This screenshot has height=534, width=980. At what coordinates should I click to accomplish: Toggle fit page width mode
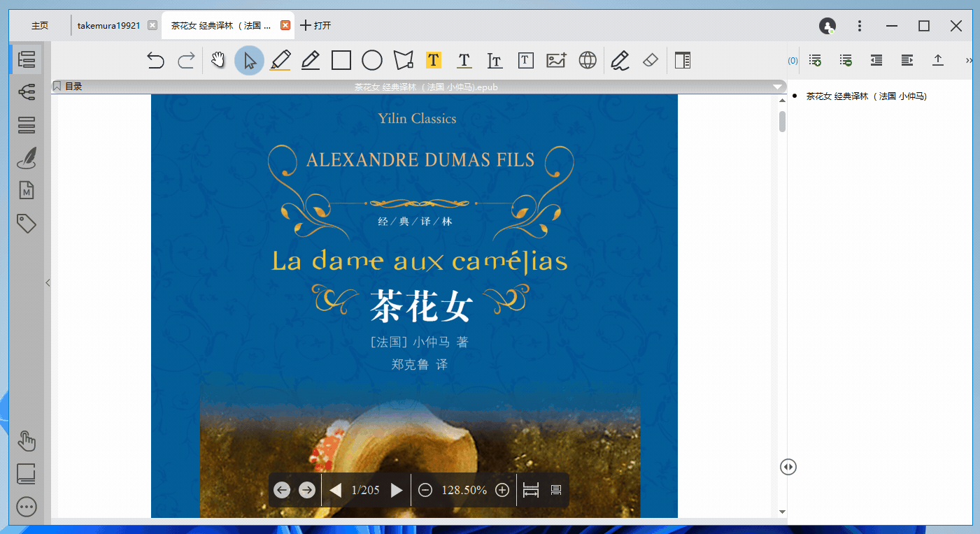pyautogui.click(x=530, y=489)
